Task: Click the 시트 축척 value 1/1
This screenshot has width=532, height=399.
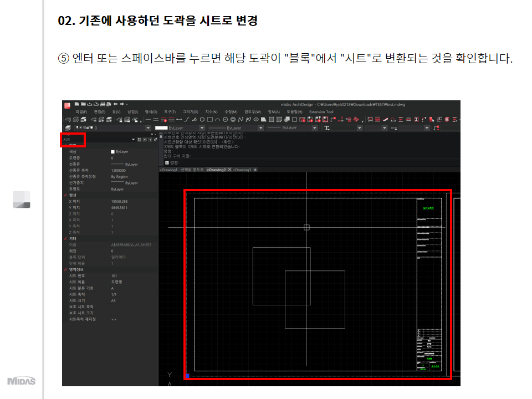Action: coord(114,295)
